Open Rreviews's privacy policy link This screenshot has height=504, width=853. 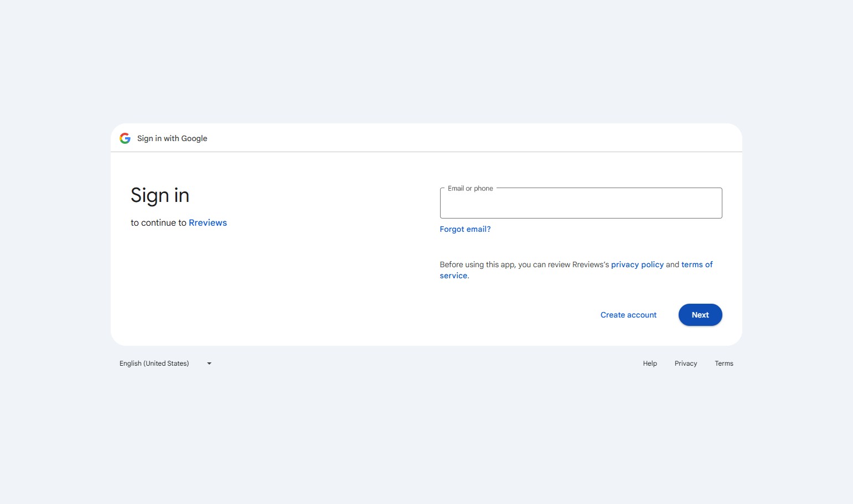point(637,264)
